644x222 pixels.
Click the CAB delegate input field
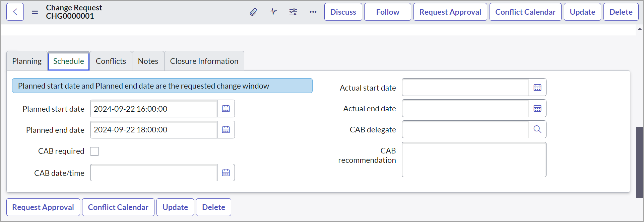[465, 129]
